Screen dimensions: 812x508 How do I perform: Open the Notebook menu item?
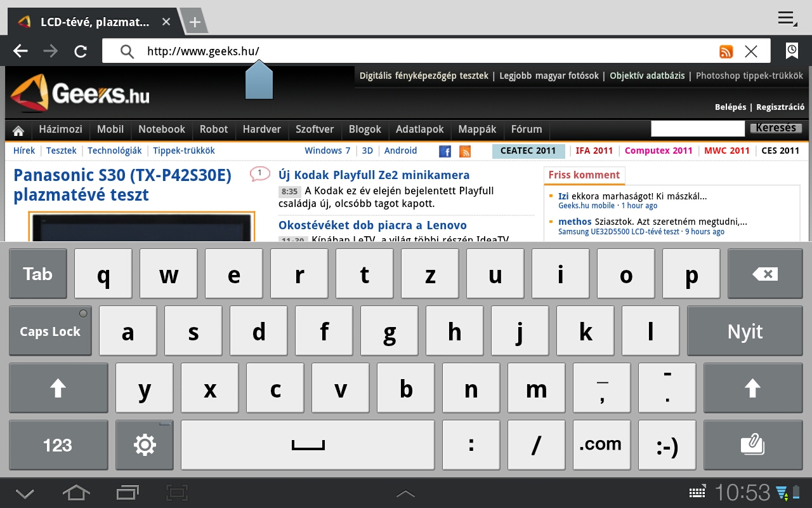pos(161,130)
